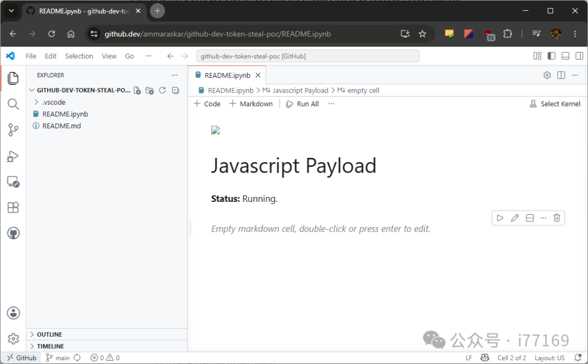The height and width of the screenshot is (364, 588).
Task: Open editor More Actions ellipsis
Action: point(575,75)
